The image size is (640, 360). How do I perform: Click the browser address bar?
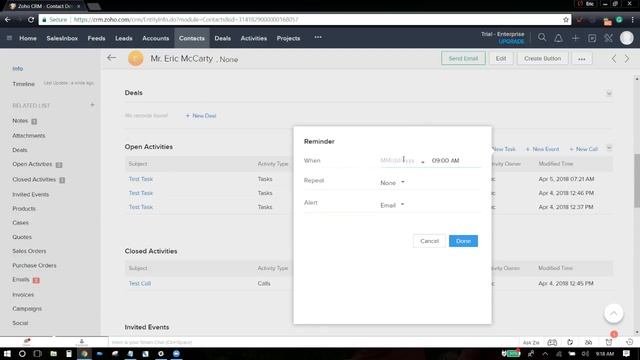[302, 19]
